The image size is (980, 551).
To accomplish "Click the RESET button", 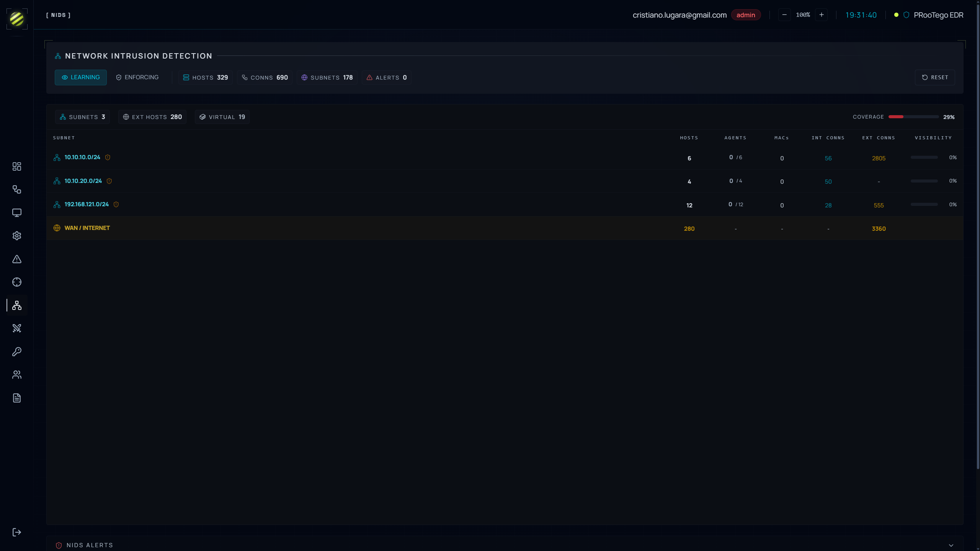I will 935,77.
